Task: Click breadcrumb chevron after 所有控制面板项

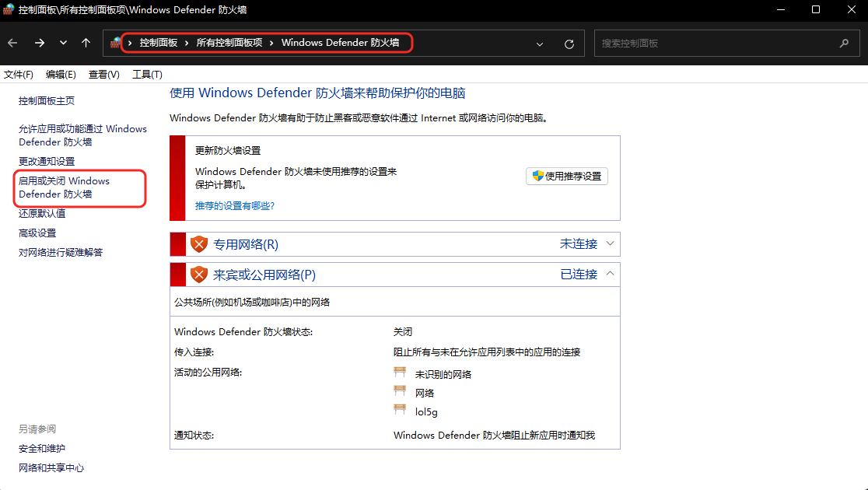Action: (271, 44)
